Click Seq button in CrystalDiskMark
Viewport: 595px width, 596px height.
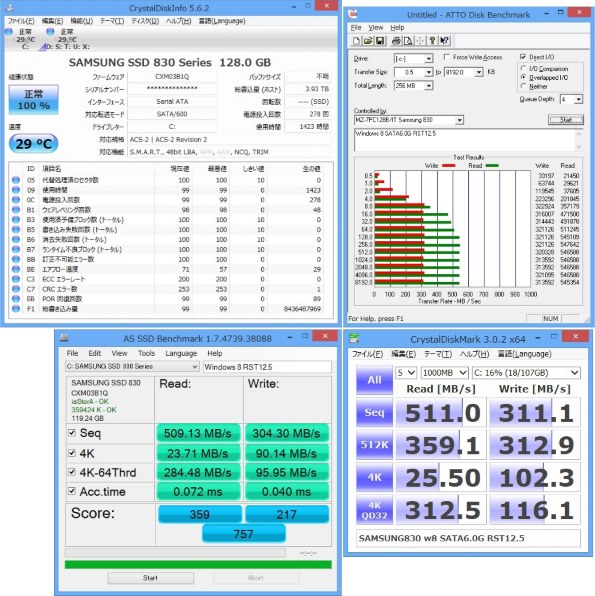click(x=374, y=413)
